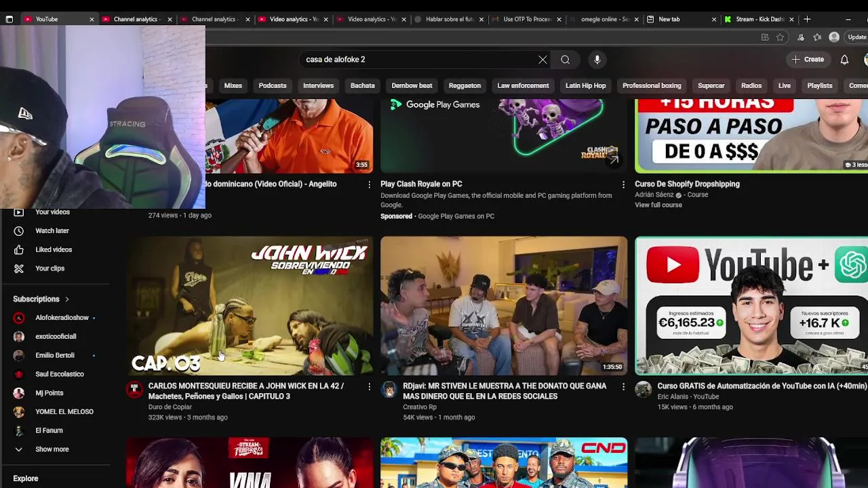Select the Bachata filter chip
The height and width of the screenshot is (488, 868).
coord(362,85)
